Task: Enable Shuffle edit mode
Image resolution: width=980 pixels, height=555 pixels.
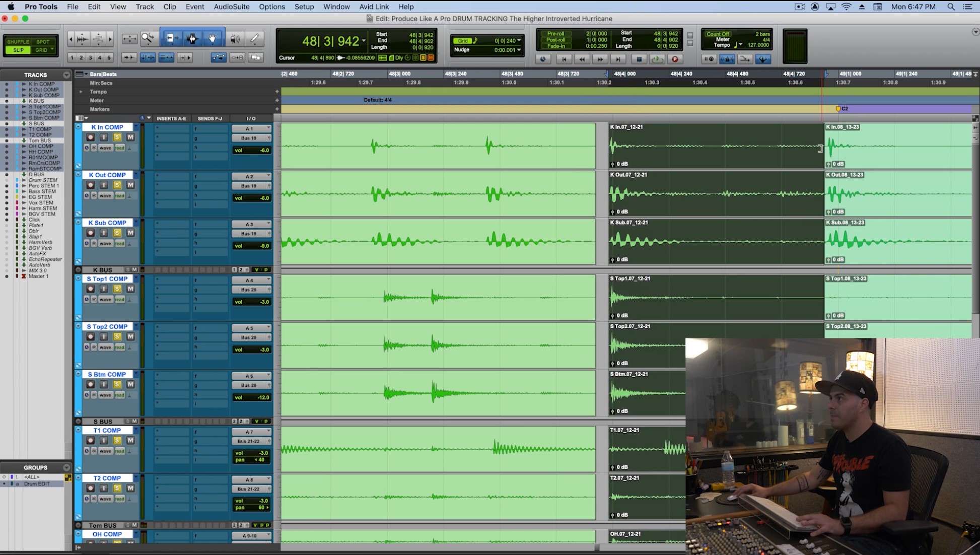Action: [18, 42]
